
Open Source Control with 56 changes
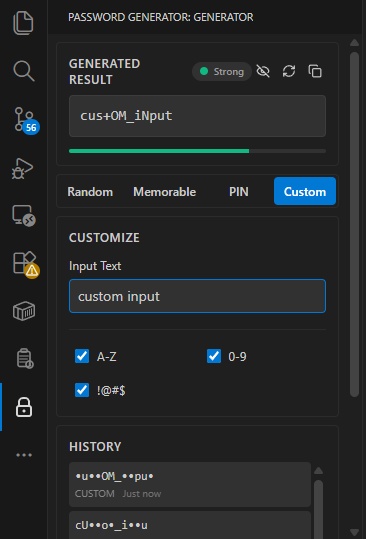(x=26, y=120)
